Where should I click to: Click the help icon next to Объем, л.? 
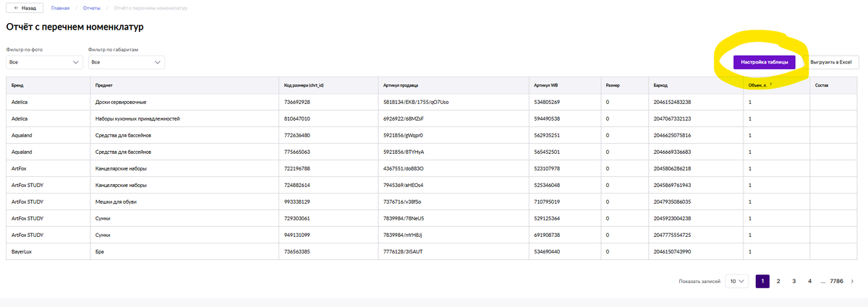point(771,85)
